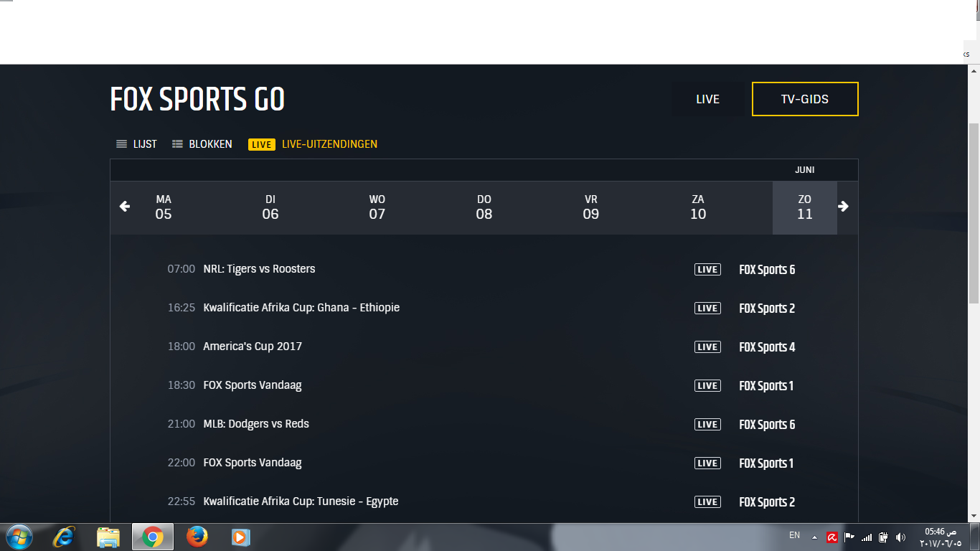The height and width of the screenshot is (551, 980).
Task: Select day DO 08
Action: point(484,207)
